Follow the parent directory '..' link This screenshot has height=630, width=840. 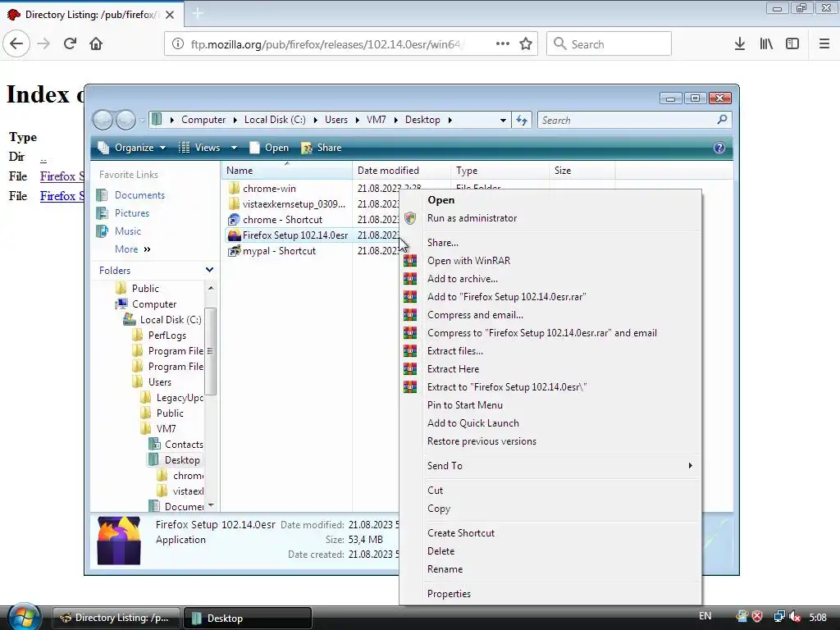(x=43, y=157)
